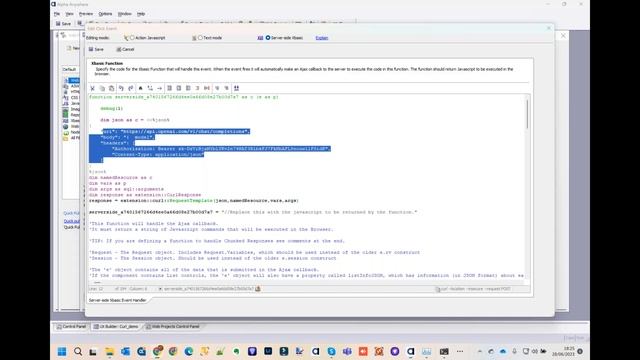640x360 pixels.
Task: Open Windows taskbar search
Action: point(78,351)
